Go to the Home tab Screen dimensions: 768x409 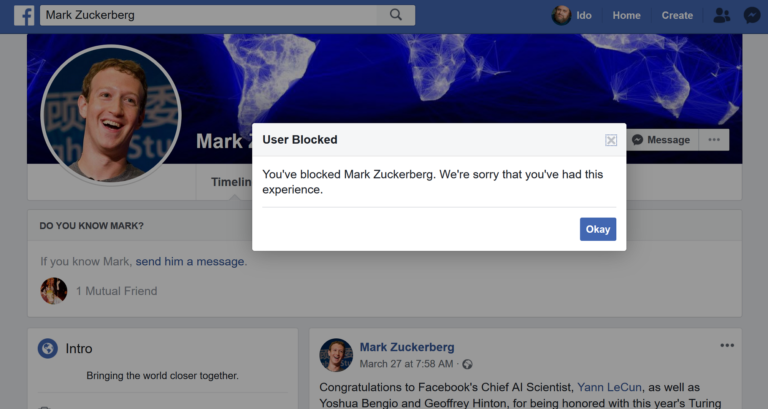(x=626, y=15)
